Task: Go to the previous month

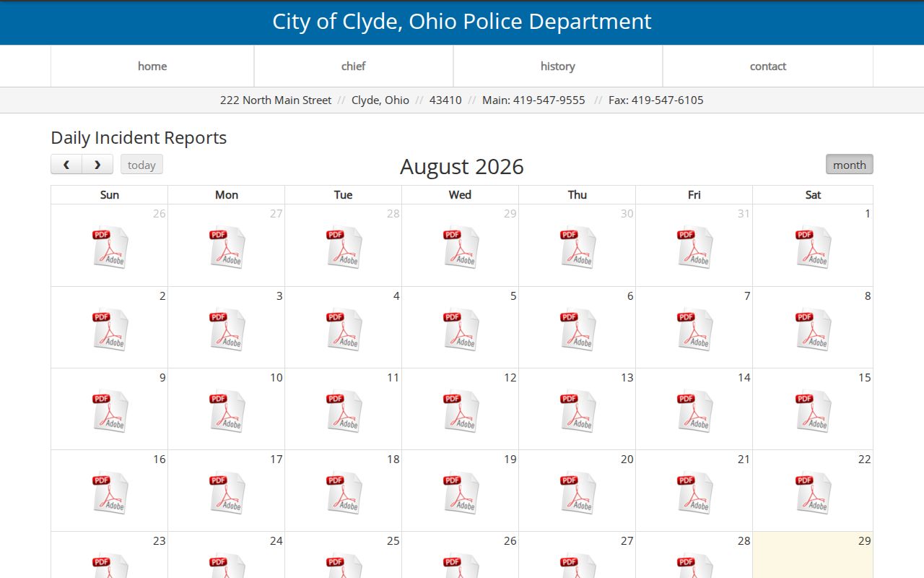Action: (x=66, y=165)
